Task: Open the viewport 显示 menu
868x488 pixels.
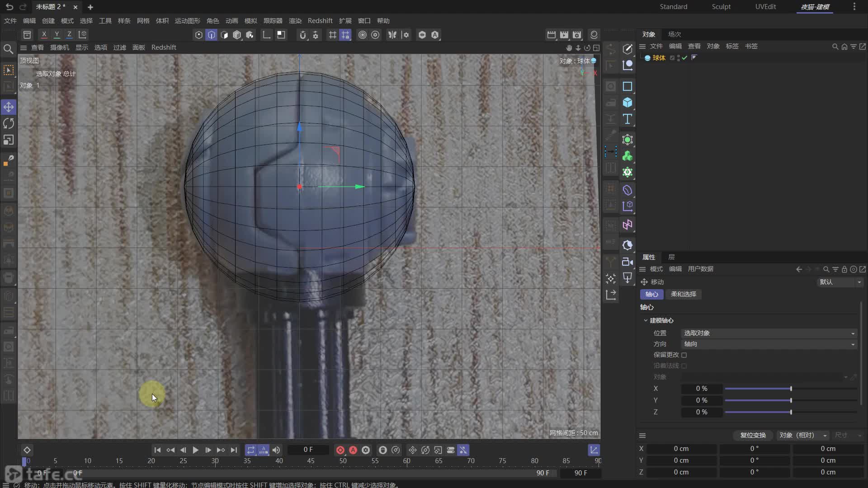Action: click(82, 47)
